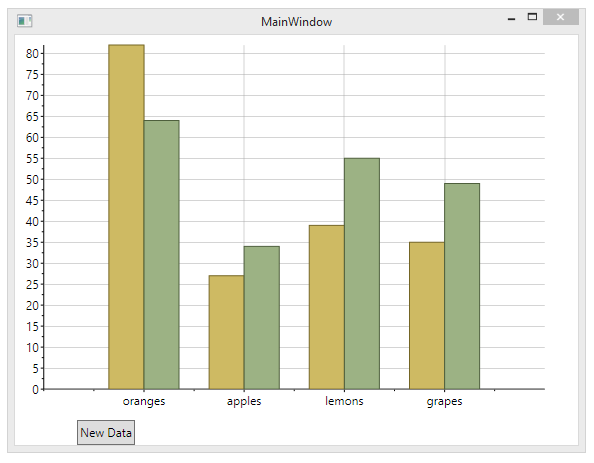
Task: Close the MainWindow window
Action: click(561, 17)
